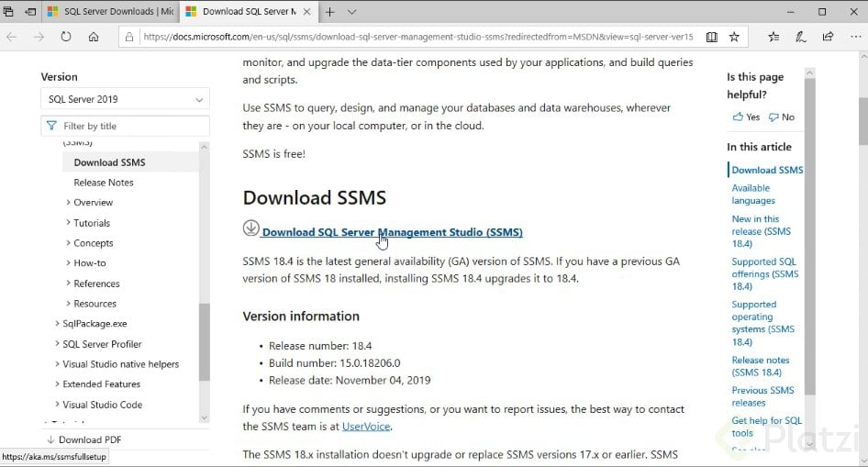Open Release Notes in sidebar
868x467 pixels.
(x=104, y=183)
